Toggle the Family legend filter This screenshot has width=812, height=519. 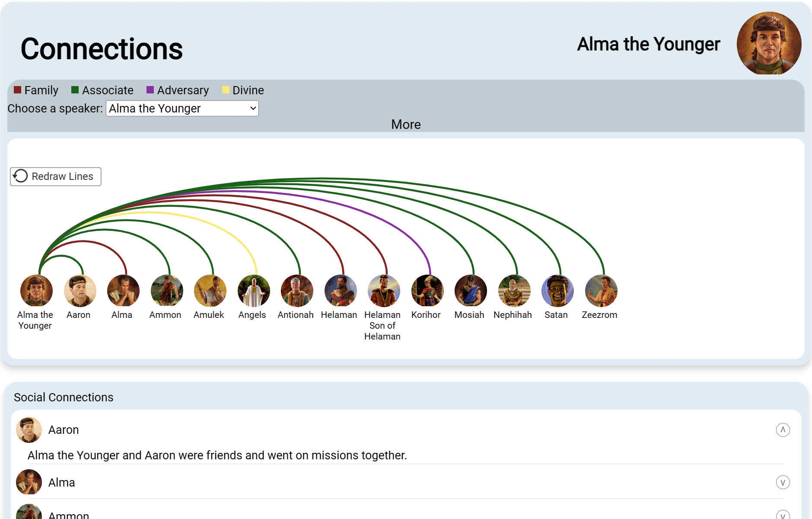[36, 90]
